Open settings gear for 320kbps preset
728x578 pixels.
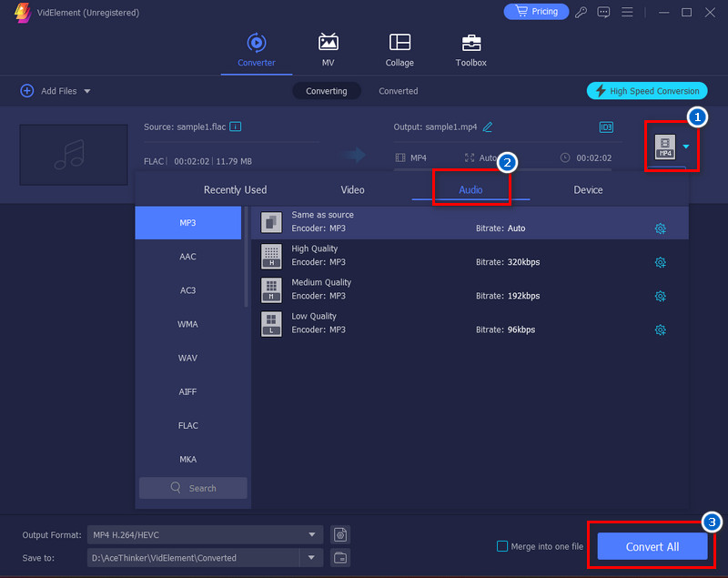[661, 262]
